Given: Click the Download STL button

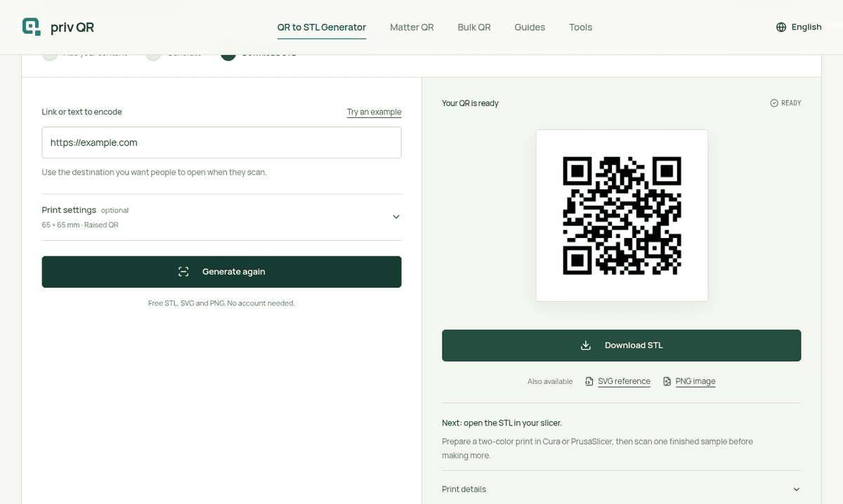Looking at the screenshot, I should tap(622, 345).
